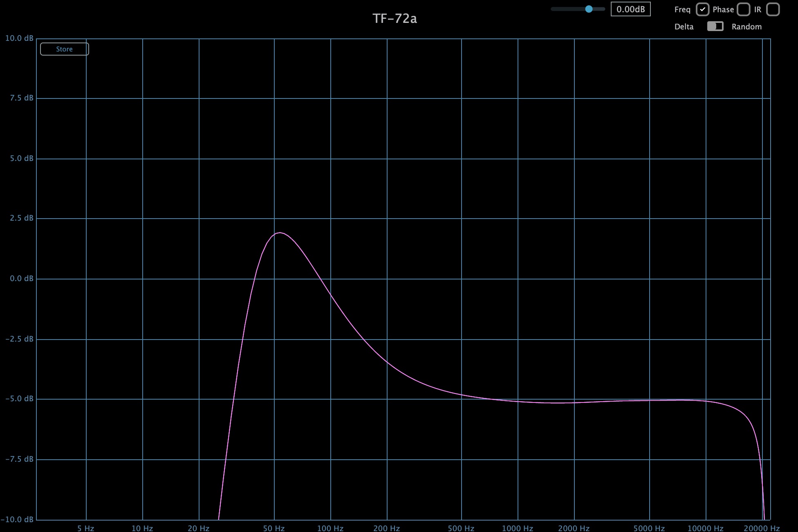This screenshot has height=532, width=798.
Task: Enable the IR checkbox
Action: (773, 9)
